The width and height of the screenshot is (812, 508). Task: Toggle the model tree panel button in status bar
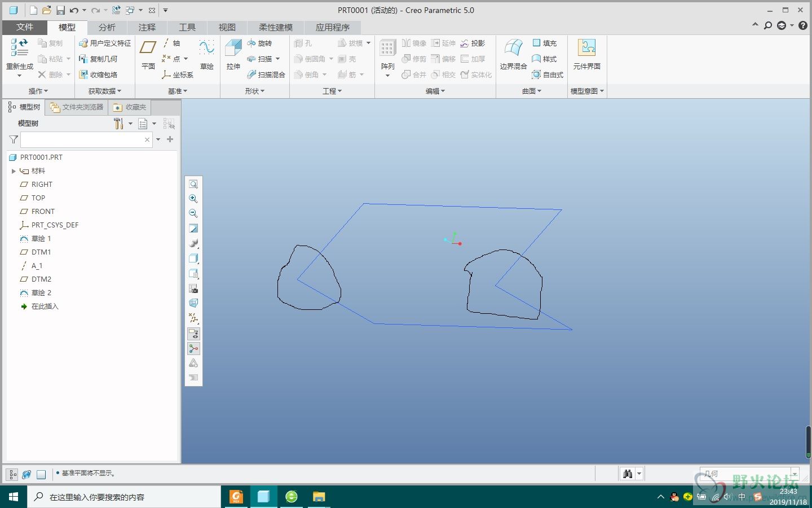point(13,475)
